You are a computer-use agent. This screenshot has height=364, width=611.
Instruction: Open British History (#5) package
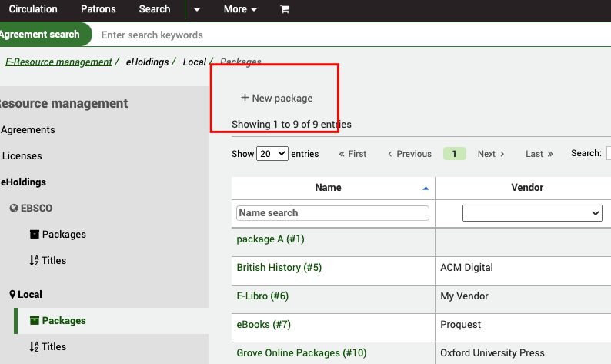[279, 268]
